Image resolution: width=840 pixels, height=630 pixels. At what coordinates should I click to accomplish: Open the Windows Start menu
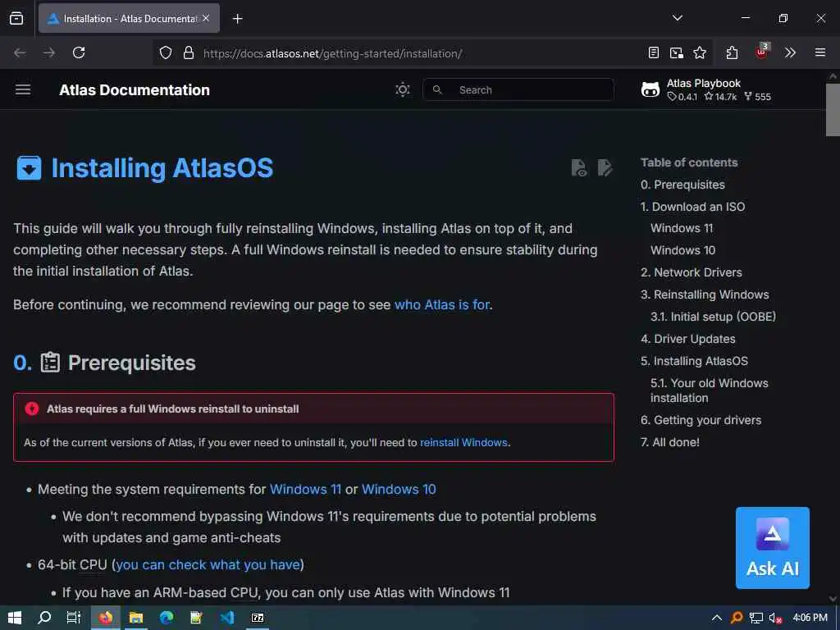[15, 618]
